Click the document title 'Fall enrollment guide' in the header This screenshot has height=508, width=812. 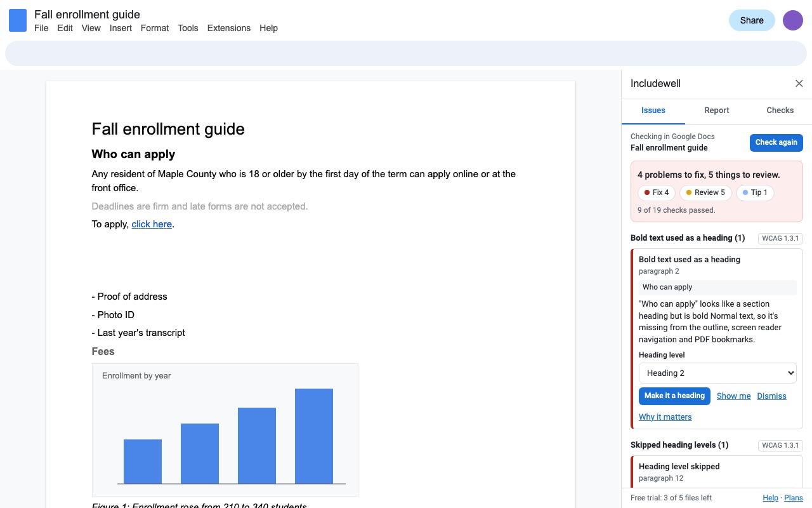point(87,14)
